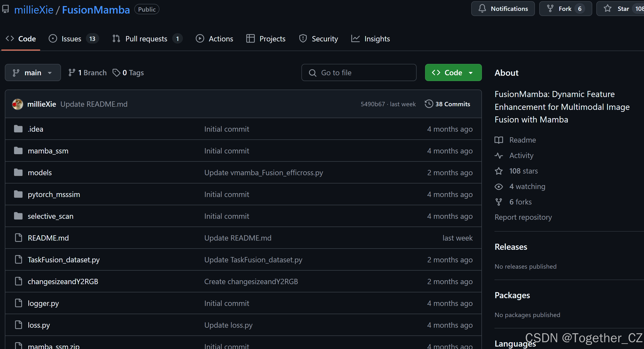Open the Pull requests tab
The width and height of the screenshot is (644, 349).
coord(146,39)
